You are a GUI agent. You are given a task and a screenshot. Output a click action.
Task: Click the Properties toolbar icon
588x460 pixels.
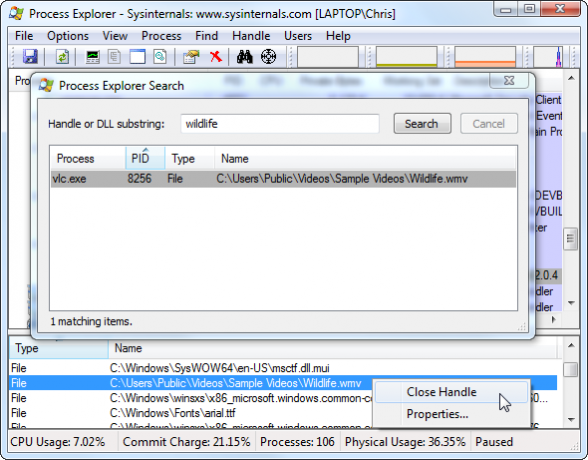pyautogui.click(x=191, y=57)
